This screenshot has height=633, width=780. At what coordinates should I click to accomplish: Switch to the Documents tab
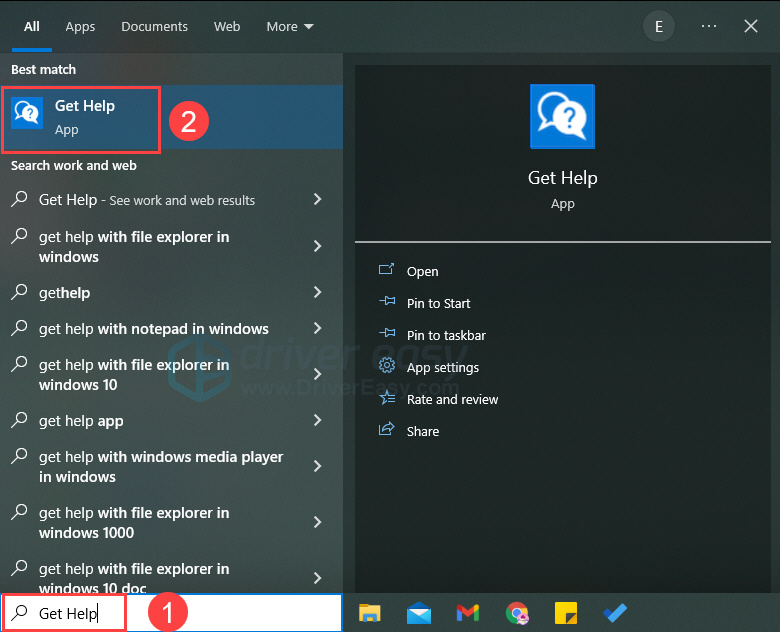(154, 27)
